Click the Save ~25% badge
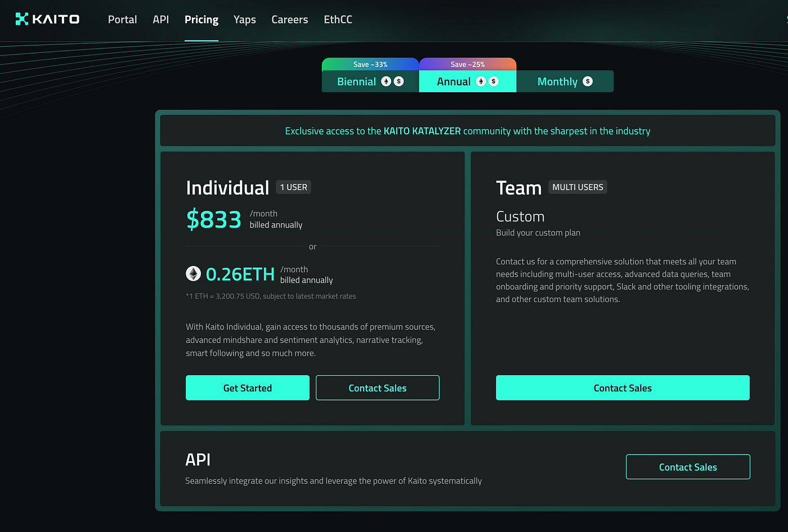This screenshot has width=788, height=532. point(468,64)
